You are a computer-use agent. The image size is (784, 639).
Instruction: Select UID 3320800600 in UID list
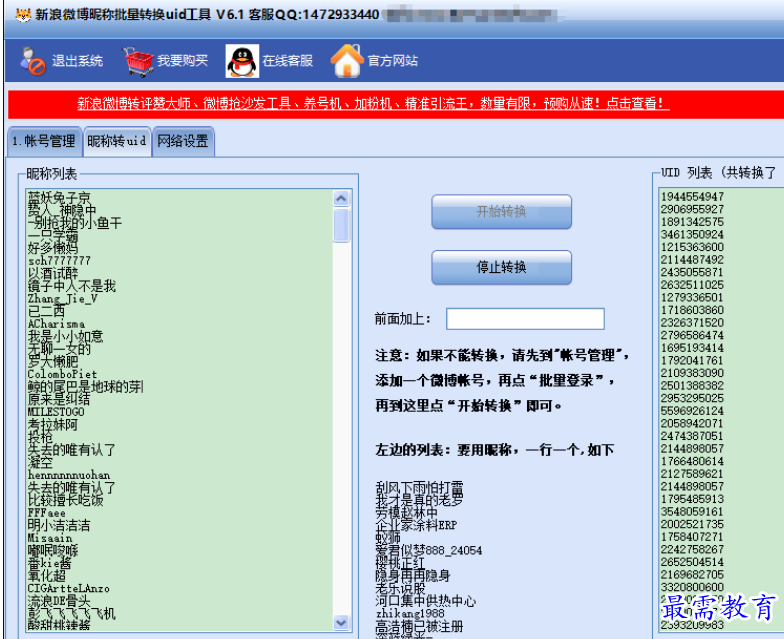point(692,587)
